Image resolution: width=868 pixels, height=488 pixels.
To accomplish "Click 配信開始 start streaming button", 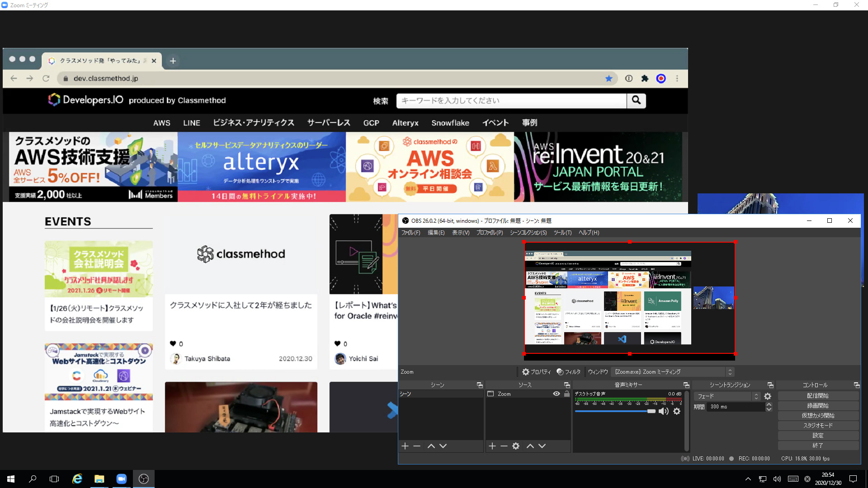I will [x=818, y=396].
